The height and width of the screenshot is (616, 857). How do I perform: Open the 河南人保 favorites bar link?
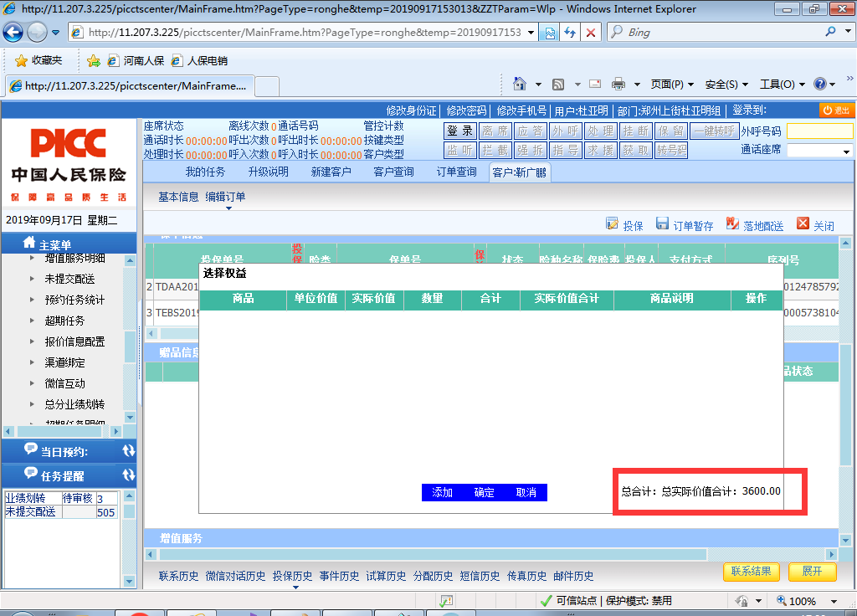point(136,60)
